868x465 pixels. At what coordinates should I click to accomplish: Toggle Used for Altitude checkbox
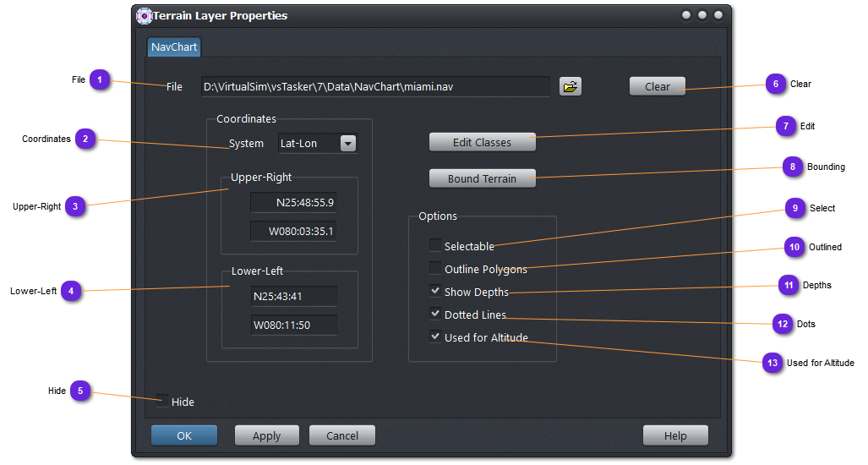(x=434, y=337)
